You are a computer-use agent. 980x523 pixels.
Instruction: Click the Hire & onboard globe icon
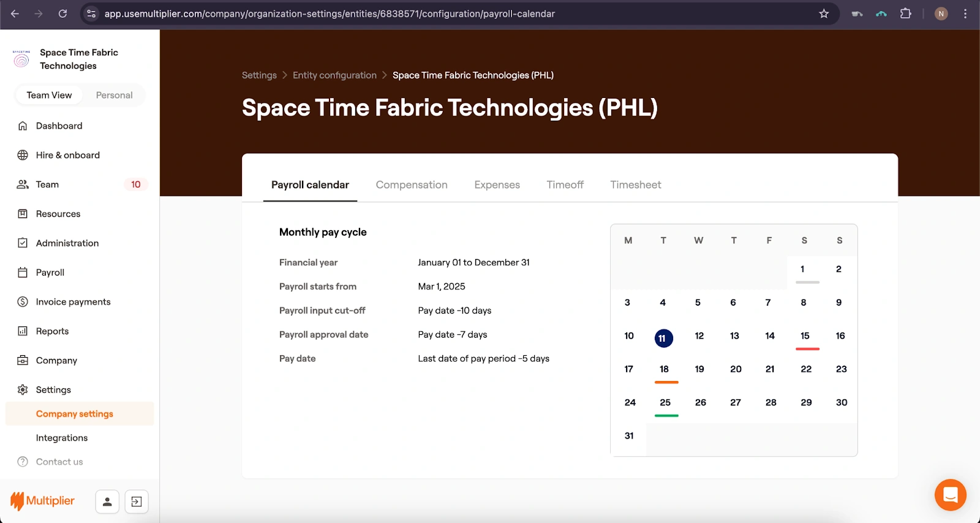point(23,155)
